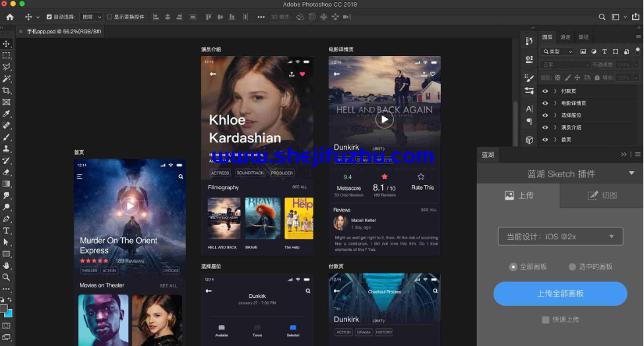Open the 上传 tab in 蓝湖 panel
The image size is (644, 346).
[519, 195]
